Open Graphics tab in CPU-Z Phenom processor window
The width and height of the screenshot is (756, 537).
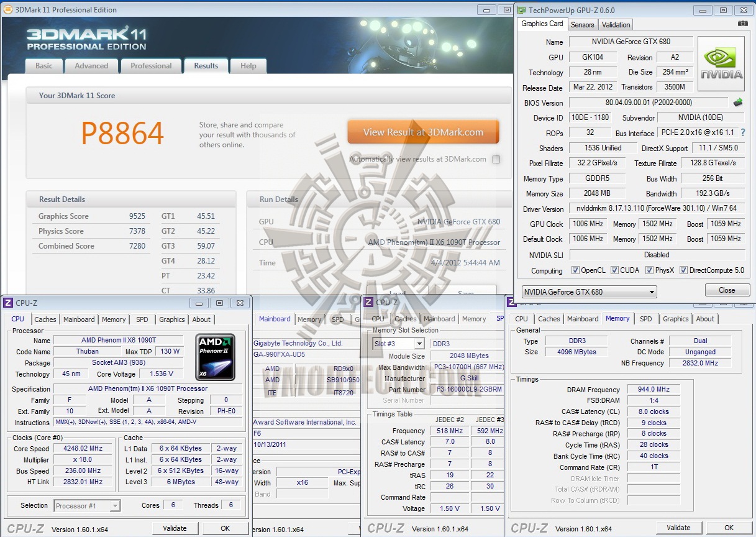pos(172,319)
